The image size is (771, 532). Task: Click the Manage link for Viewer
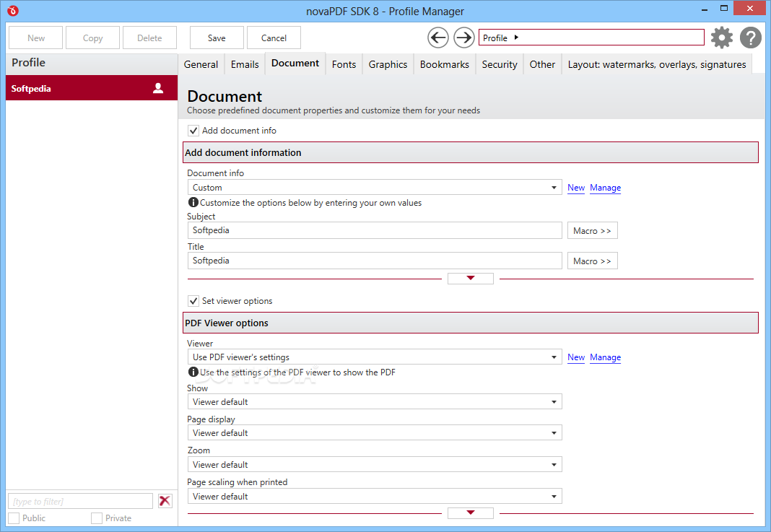coord(605,357)
